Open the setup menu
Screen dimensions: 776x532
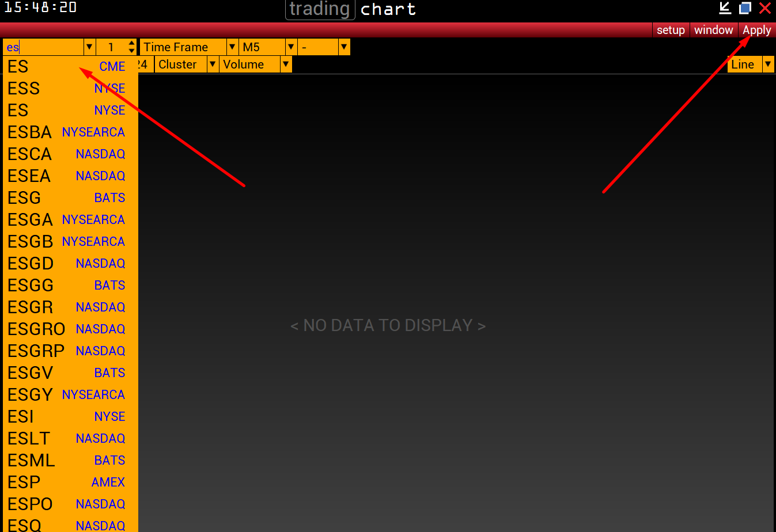[671, 30]
